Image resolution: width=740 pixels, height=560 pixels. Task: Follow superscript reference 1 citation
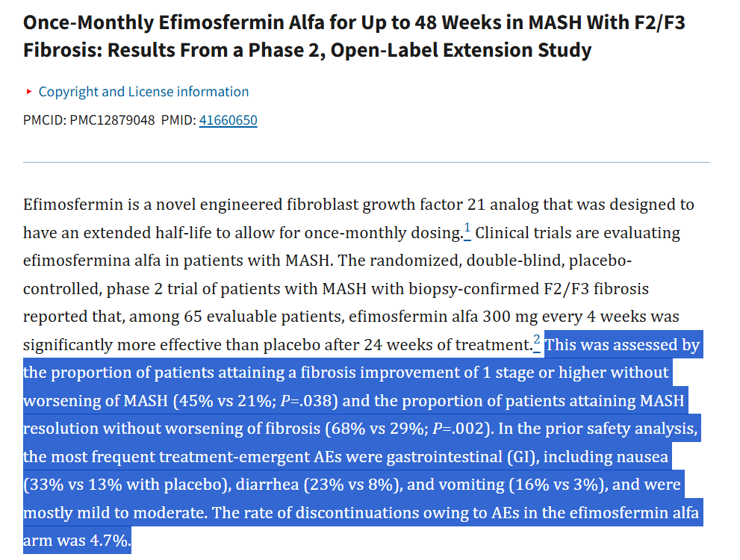point(467,230)
